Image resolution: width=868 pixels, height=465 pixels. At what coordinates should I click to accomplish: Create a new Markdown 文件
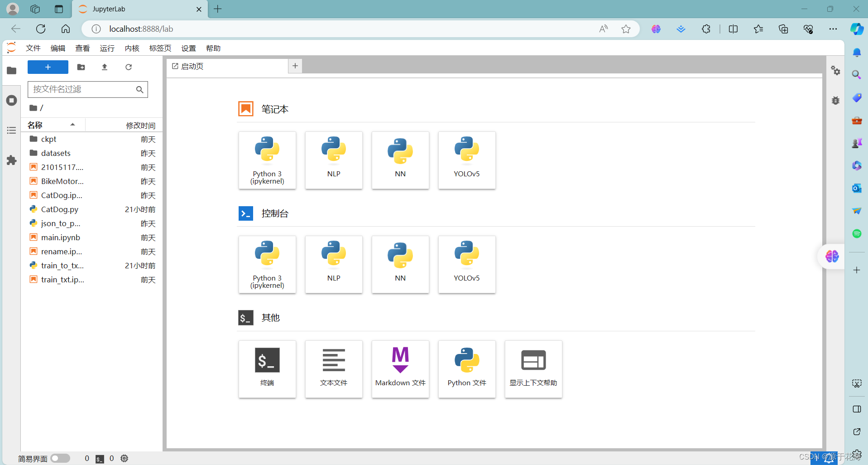point(400,369)
